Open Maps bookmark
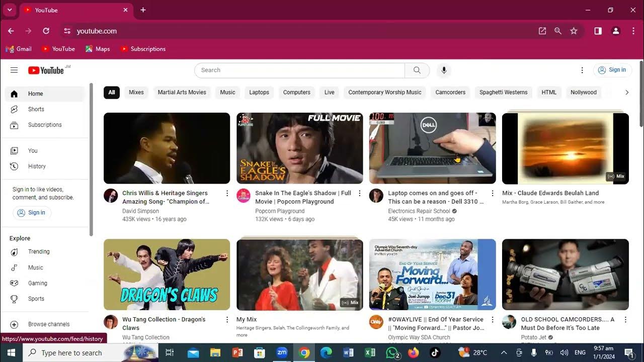Screen dimensions: 644x362 tap(98, 49)
